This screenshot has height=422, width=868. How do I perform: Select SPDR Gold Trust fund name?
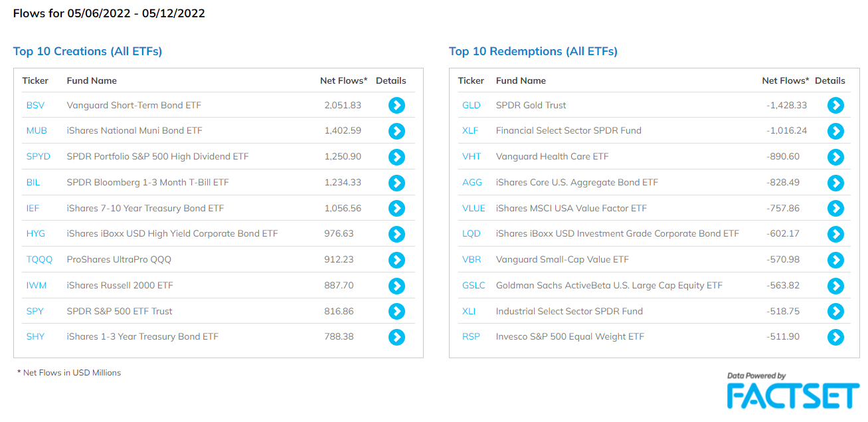click(531, 105)
